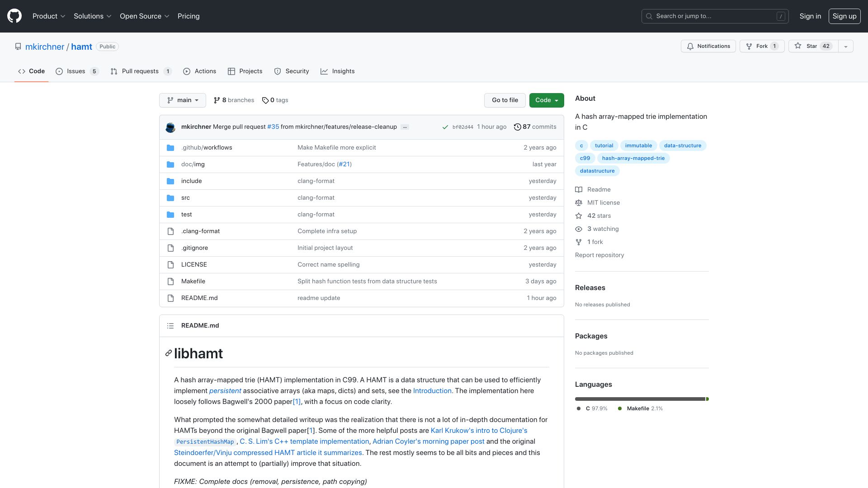The width and height of the screenshot is (868, 488).
Task: Open the Insights tab
Action: coord(338,71)
